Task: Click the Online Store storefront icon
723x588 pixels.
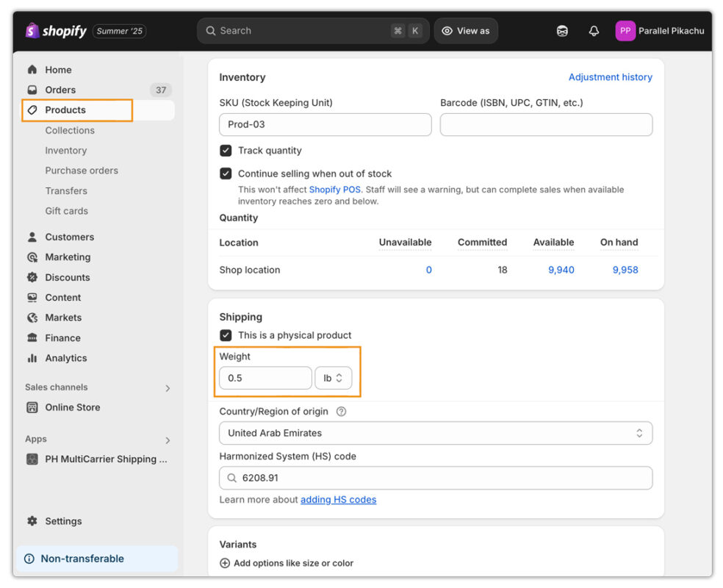Action: coord(32,407)
